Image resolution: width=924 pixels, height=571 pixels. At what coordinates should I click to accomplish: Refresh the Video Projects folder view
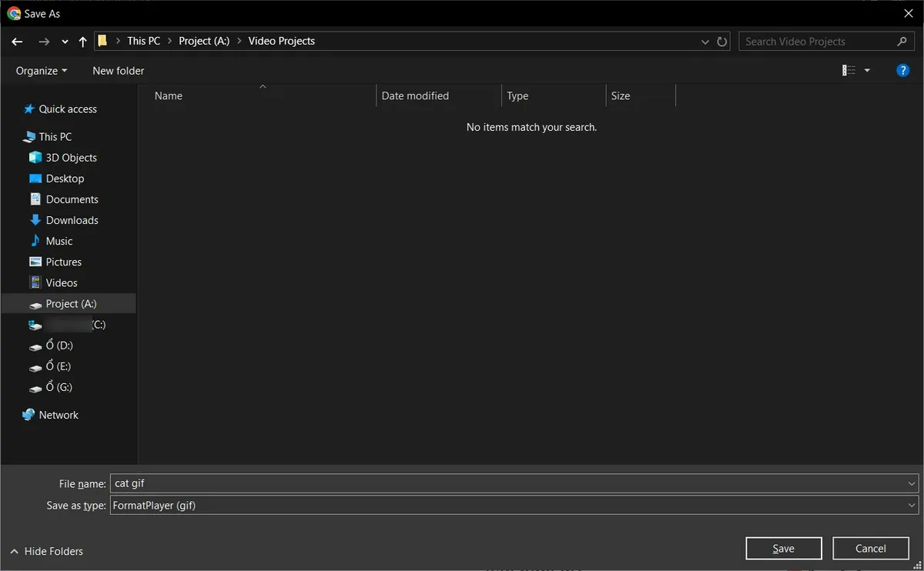point(721,42)
